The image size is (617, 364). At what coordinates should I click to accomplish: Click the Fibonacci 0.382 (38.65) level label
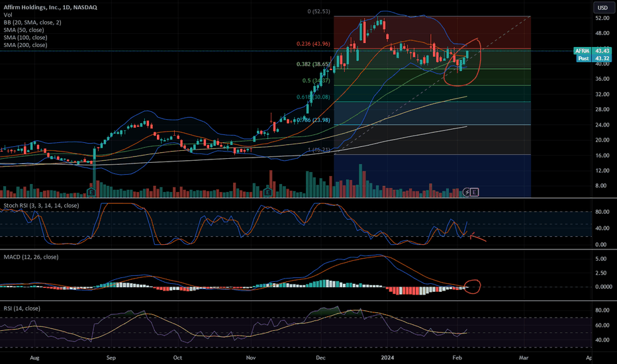click(313, 64)
